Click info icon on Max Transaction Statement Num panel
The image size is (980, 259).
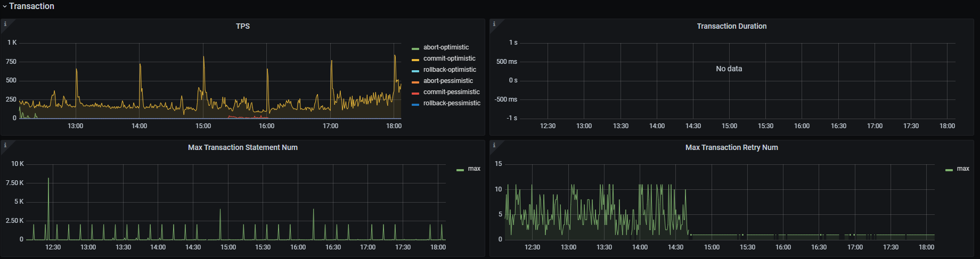[x=5, y=145]
